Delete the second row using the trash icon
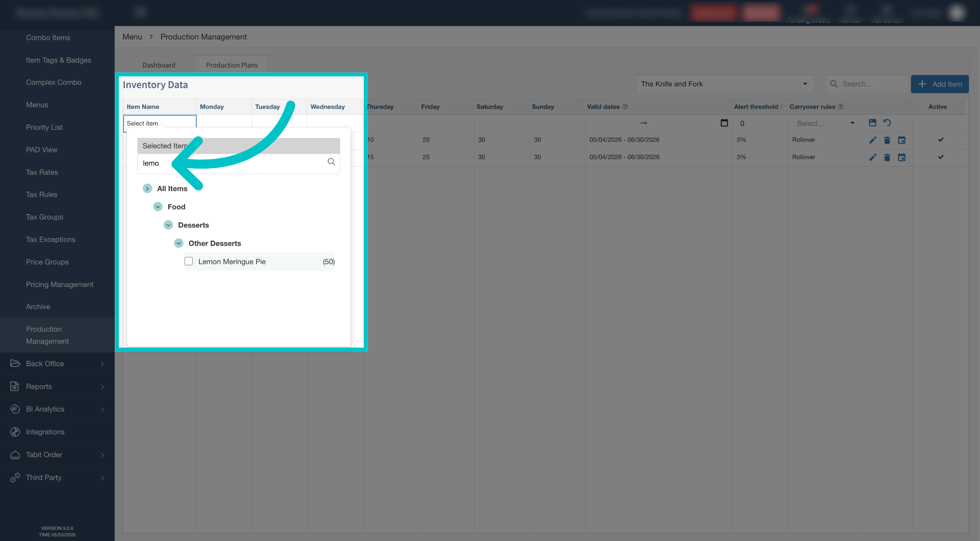Image resolution: width=980 pixels, height=541 pixels. tap(887, 157)
